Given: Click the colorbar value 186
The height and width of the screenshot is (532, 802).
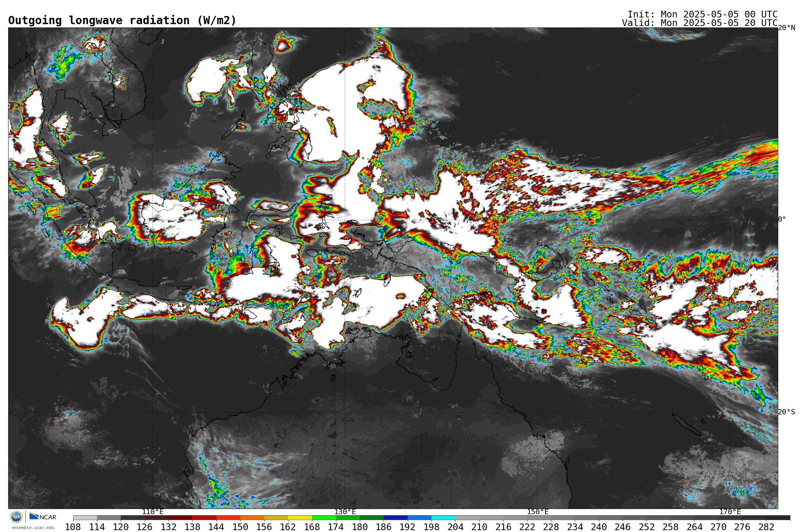Looking at the screenshot, I should coord(384,527).
